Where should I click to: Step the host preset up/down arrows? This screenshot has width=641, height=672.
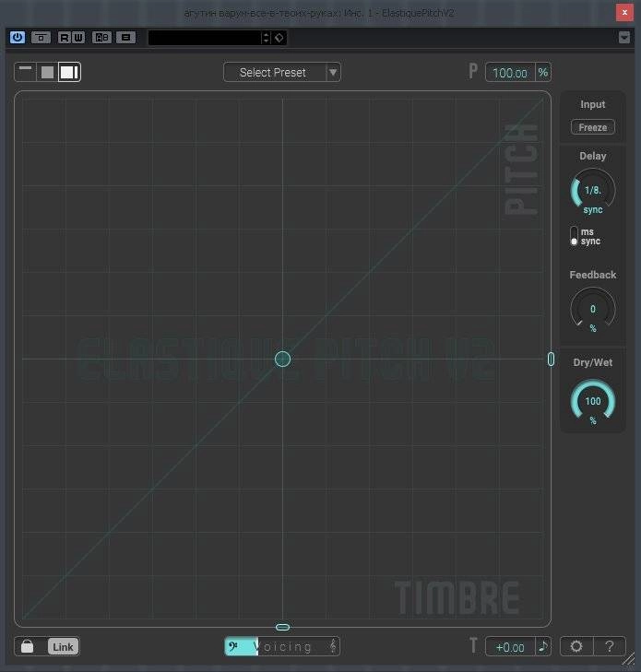pos(267,38)
